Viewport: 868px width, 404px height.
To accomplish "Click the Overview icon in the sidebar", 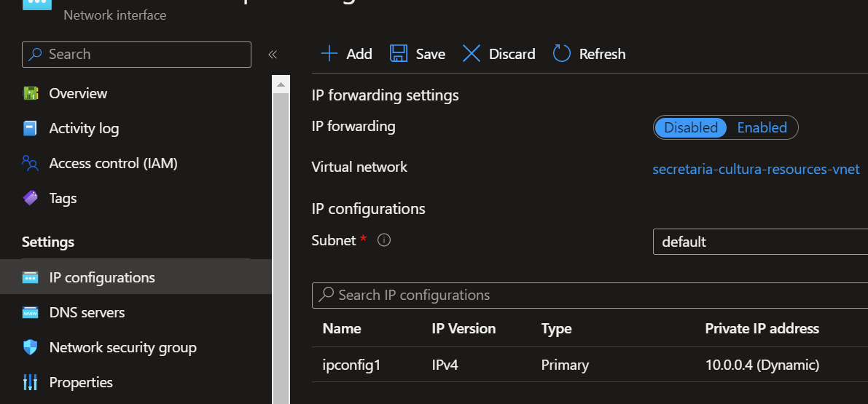I will click(x=31, y=93).
